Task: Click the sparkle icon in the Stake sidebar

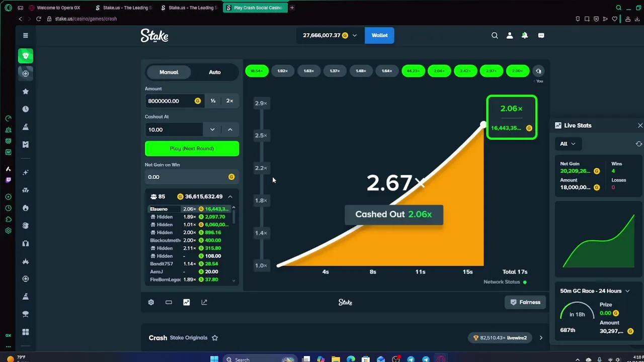Action: [x=26, y=172]
